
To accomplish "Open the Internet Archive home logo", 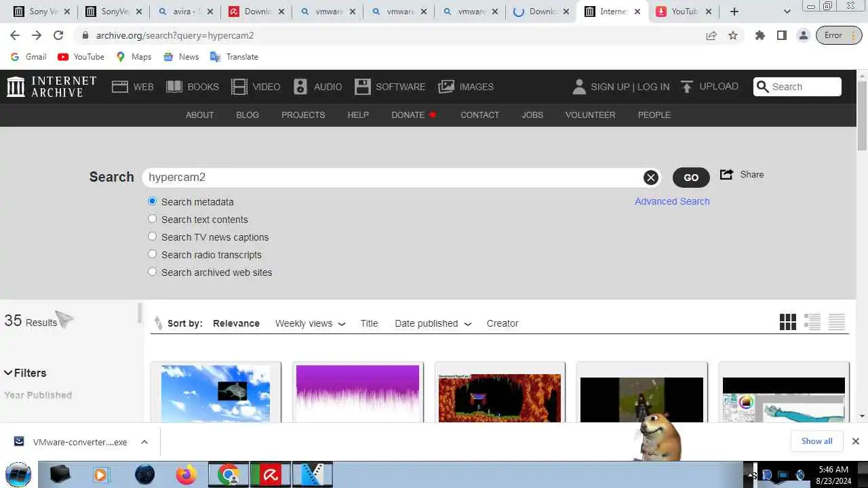I will click(52, 86).
